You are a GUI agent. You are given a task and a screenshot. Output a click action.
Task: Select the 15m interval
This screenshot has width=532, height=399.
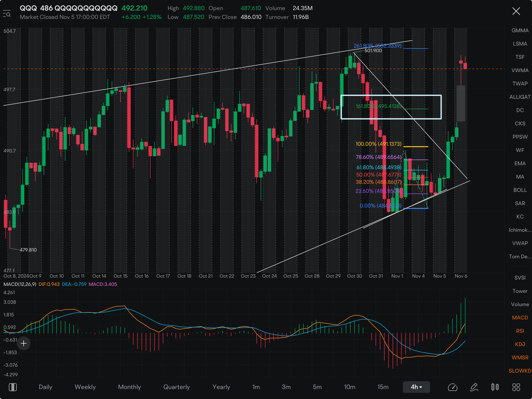click(383, 387)
